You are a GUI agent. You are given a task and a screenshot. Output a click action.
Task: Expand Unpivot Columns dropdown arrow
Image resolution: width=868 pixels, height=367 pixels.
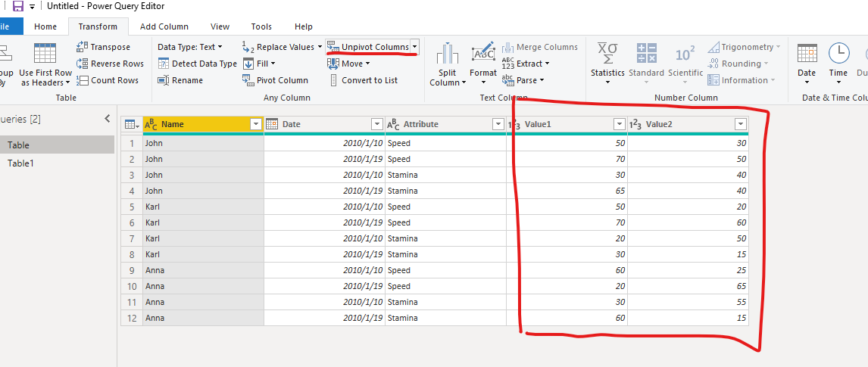coord(414,47)
